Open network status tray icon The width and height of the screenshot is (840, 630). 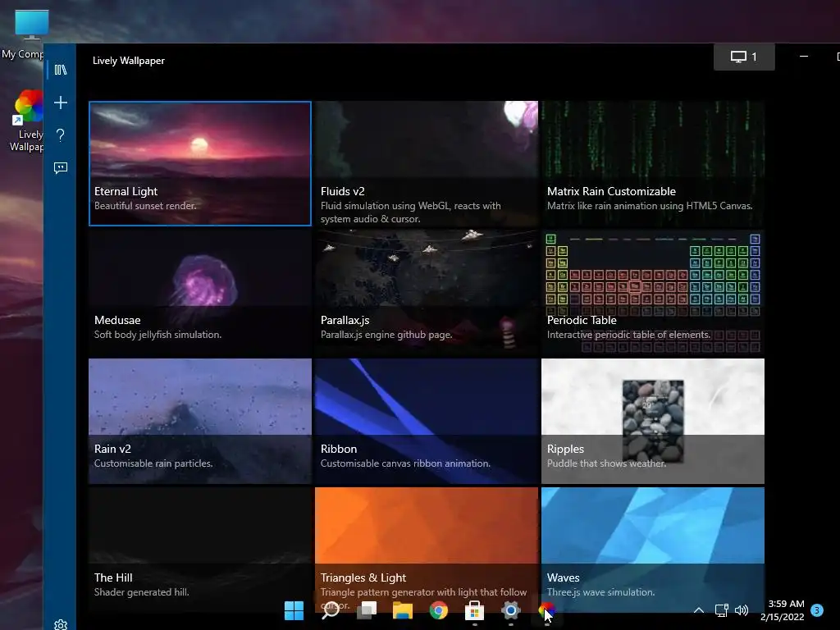pos(721,610)
